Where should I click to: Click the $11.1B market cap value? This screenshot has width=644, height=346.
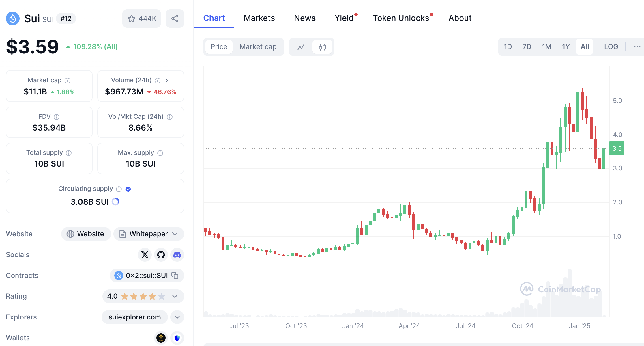[x=35, y=92]
